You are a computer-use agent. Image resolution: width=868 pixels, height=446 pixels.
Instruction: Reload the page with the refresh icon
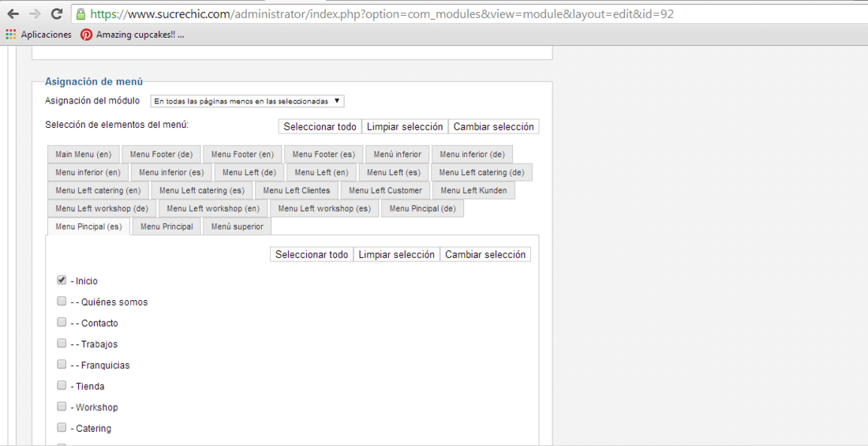coord(56,13)
